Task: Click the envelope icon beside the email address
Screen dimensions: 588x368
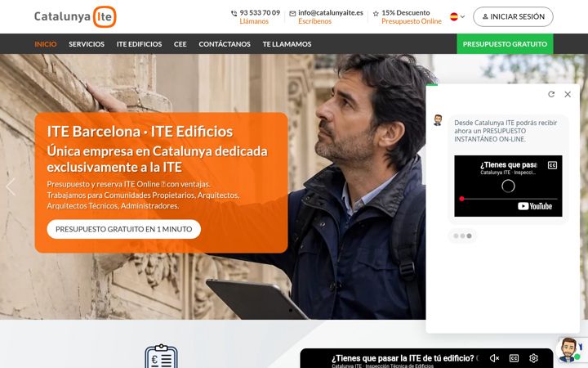Action: pyautogui.click(x=292, y=14)
